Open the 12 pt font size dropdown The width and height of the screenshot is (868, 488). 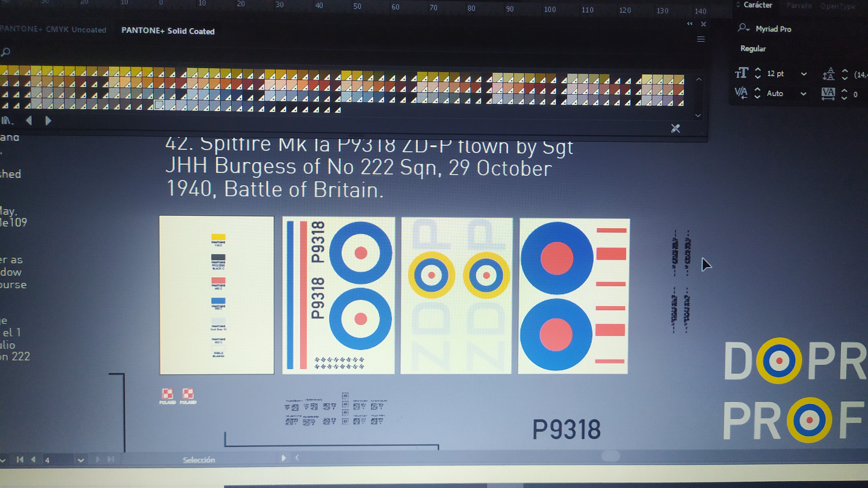pyautogui.click(x=804, y=74)
